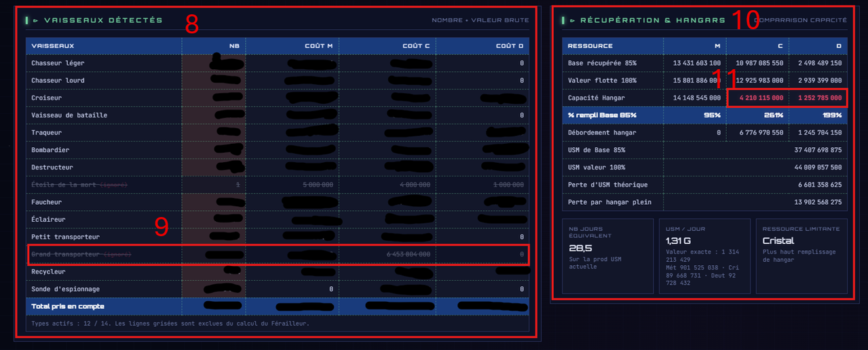Click the 6 776 970 550 overflow value

pyautogui.click(x=761, y=133)
